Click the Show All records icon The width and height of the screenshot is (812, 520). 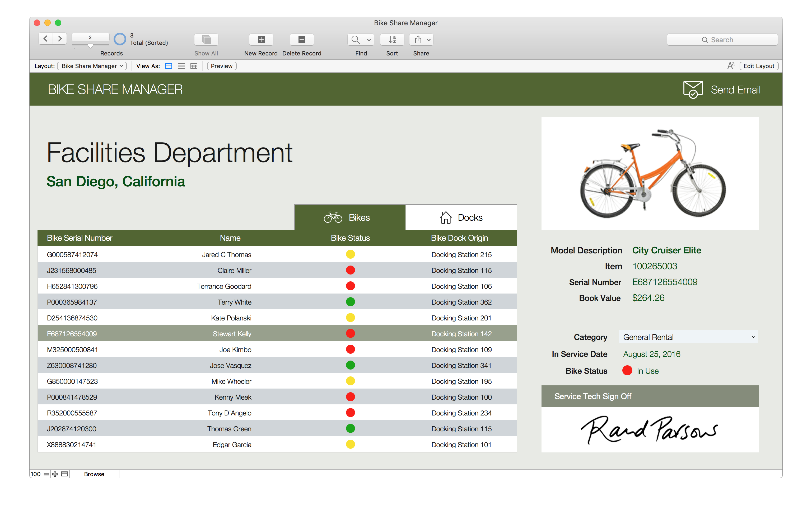[x=206, y=40]
